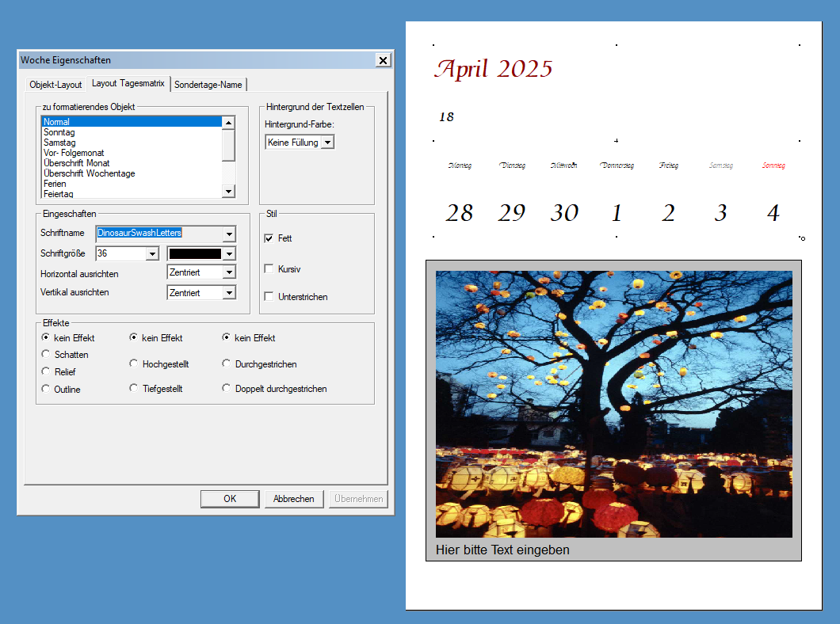Select the Schatten effect radio button
The width and height of the screenshot is (840, 624).
46,354
